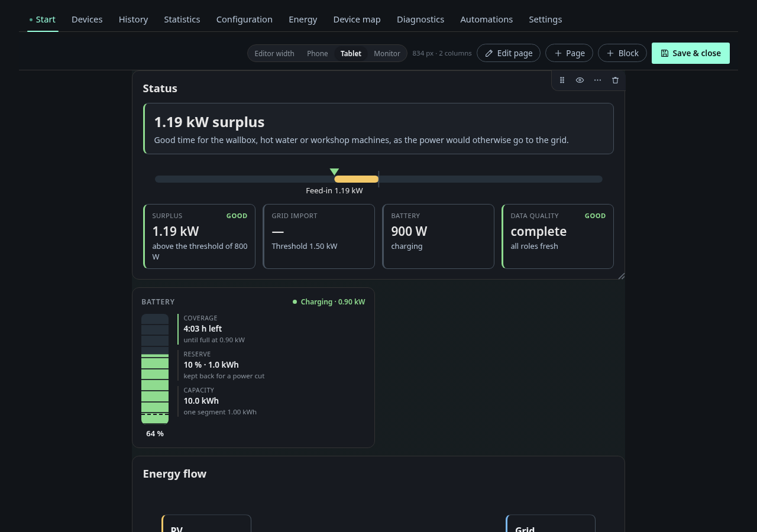
Task: Click Save & close
Action: coord(691,53)
